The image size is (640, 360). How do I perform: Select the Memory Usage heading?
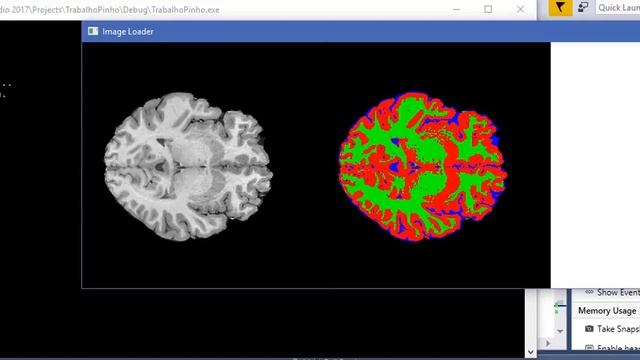607,311
